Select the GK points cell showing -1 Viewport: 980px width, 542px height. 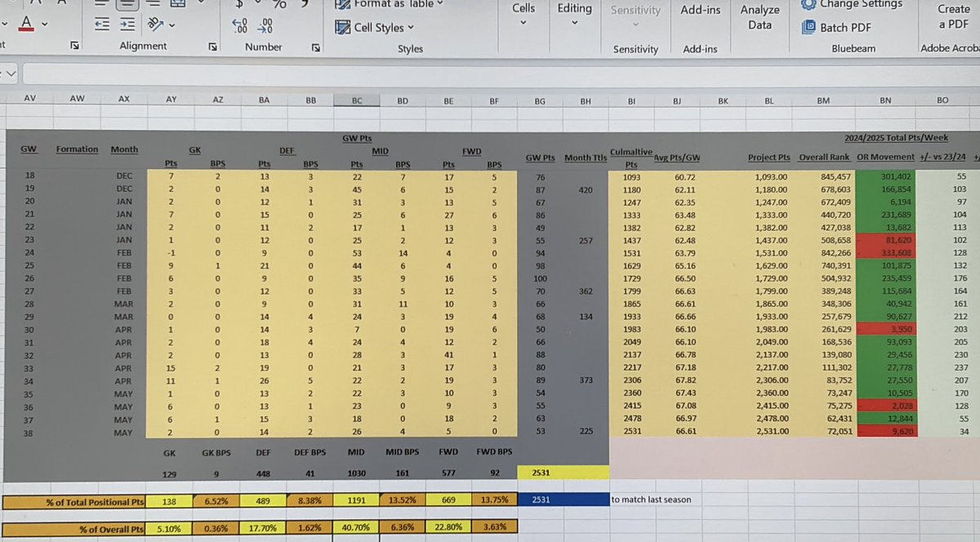pyautogui.click(x=171, y=252)
